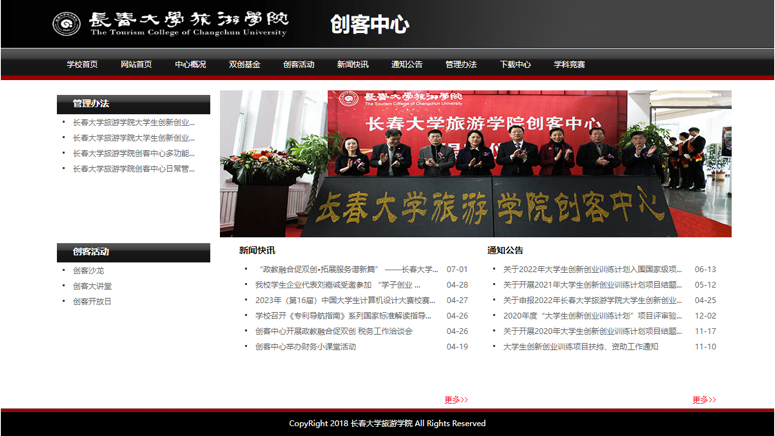Go to 网站首页 in the nav bar

pyautogui.click(x=136, y=64)
